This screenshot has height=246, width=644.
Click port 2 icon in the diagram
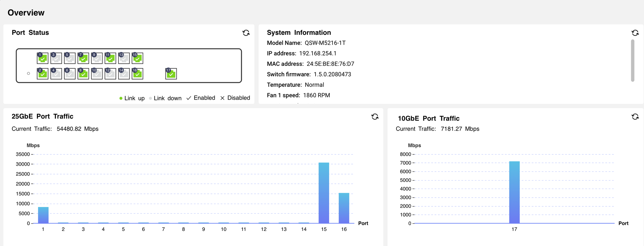click(x=43, y=74)
